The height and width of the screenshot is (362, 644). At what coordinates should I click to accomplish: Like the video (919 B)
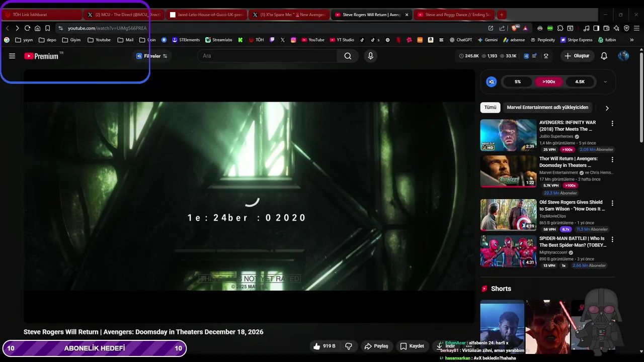tap(324, 346)
